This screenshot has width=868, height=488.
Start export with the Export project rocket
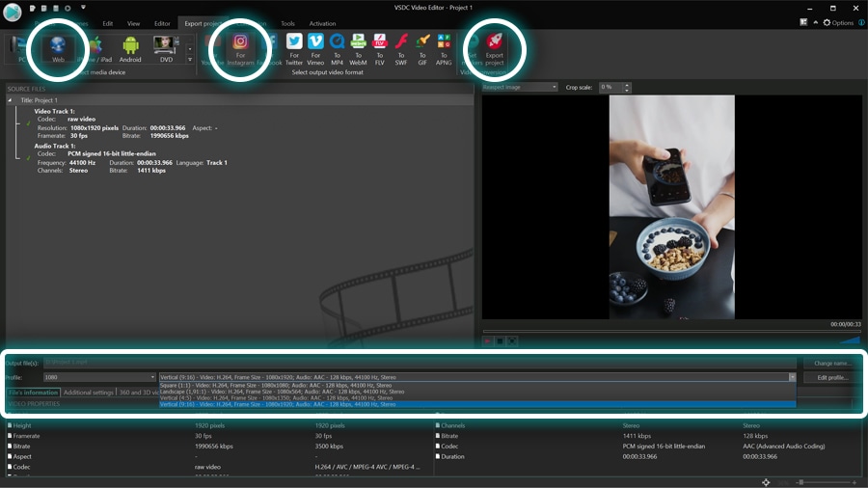[x=495, y=50]
